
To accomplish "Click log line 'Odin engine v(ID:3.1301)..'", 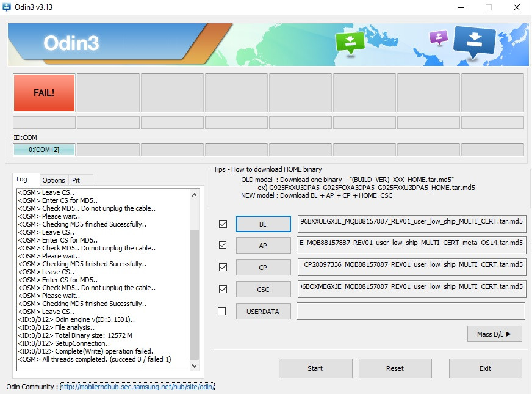I will pos(76,319).
